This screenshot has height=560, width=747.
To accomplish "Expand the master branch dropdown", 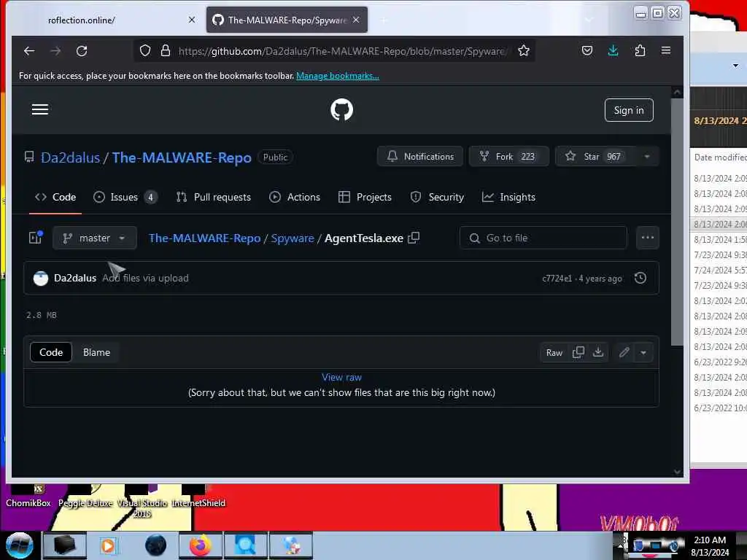I will [95, 238].
